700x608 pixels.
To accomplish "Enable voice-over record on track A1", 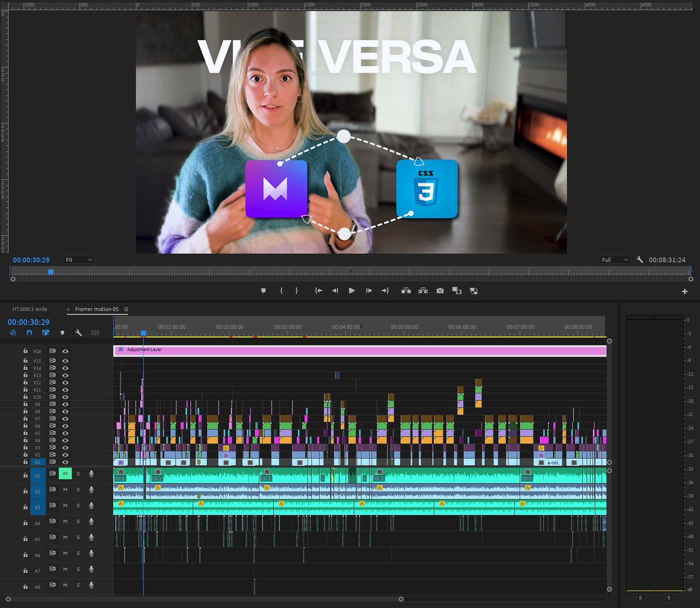I will point(91,474).
